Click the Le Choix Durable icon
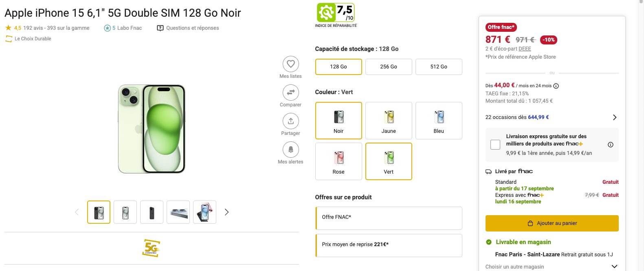The width and height of the screenshot is (644, 271). 9,39
